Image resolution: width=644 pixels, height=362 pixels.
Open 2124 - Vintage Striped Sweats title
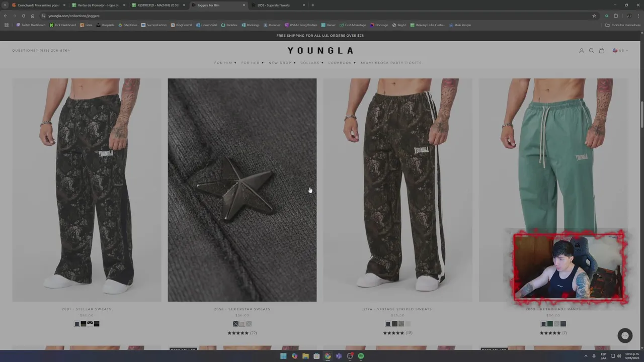(397, 309)
